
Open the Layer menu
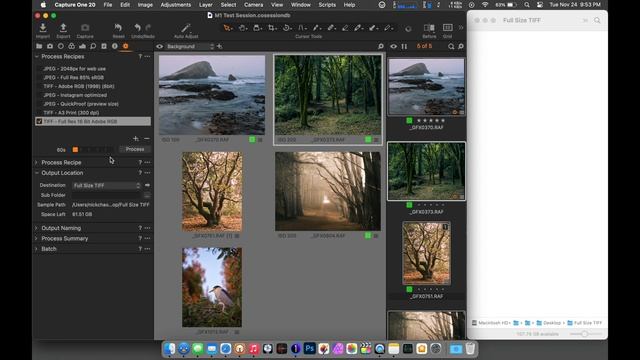(x=205, y=5)
